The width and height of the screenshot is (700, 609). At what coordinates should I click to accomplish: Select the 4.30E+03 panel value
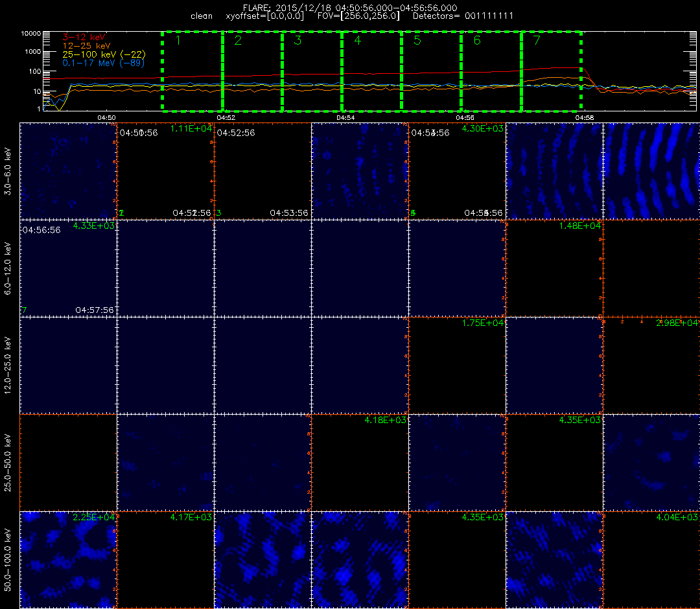point(483,129)
